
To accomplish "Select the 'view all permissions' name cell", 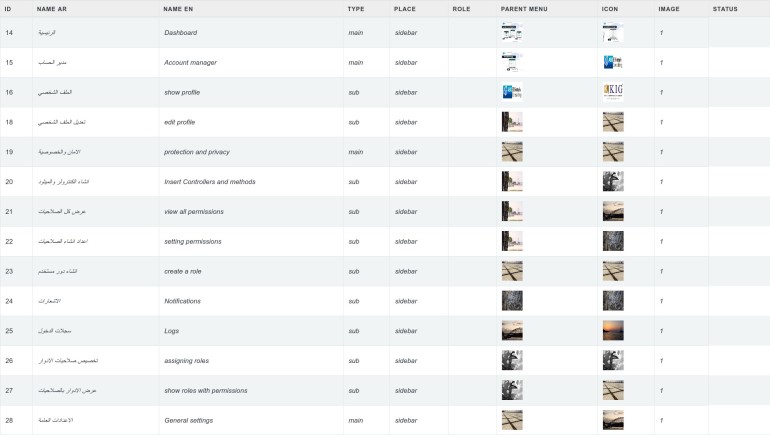I will point(193,212).
